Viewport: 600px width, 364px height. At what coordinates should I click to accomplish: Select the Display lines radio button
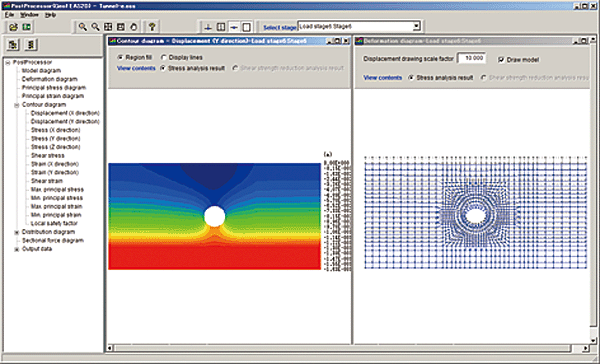pos(164,57)
